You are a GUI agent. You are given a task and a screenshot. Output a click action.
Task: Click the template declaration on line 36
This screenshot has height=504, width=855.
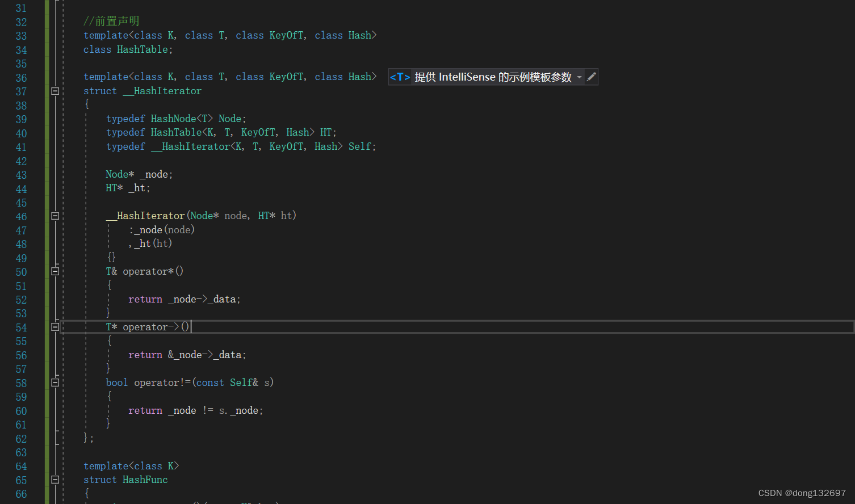click(x=230, y=77)
